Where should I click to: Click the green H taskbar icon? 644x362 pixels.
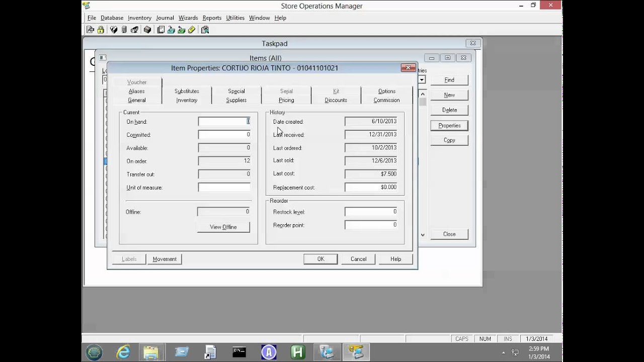(x=298, y=352)
